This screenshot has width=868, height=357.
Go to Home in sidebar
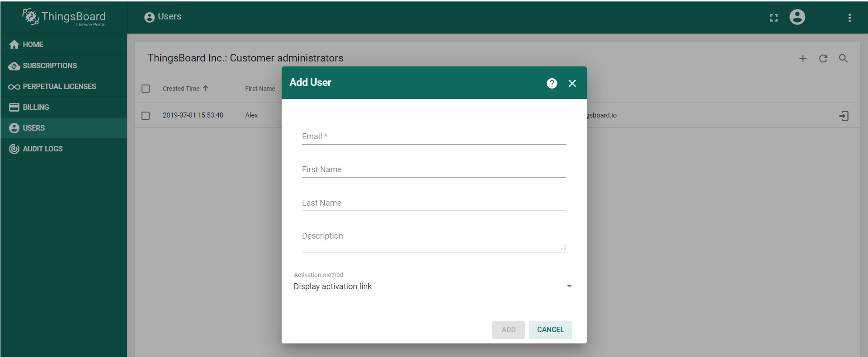(x=33, y=44)
